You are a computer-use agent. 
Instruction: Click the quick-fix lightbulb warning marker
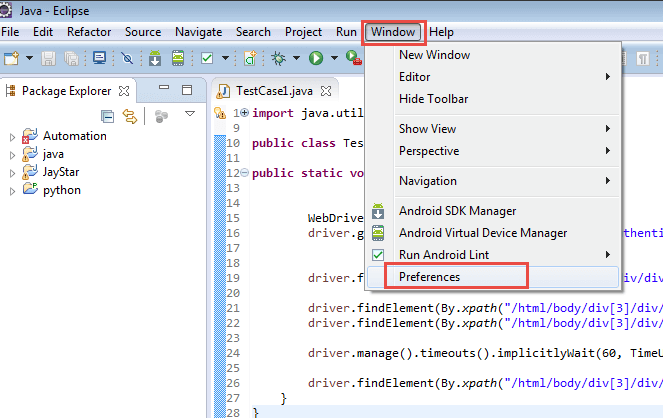[x=219, y=113]
